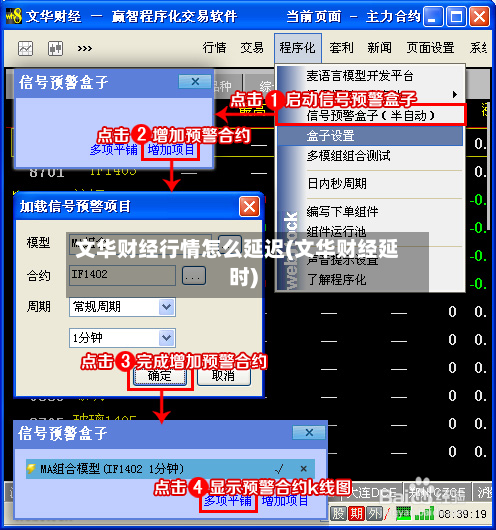
Task: Open the 行情 menu
Action: pyautogui.click(x=214, y=48)
